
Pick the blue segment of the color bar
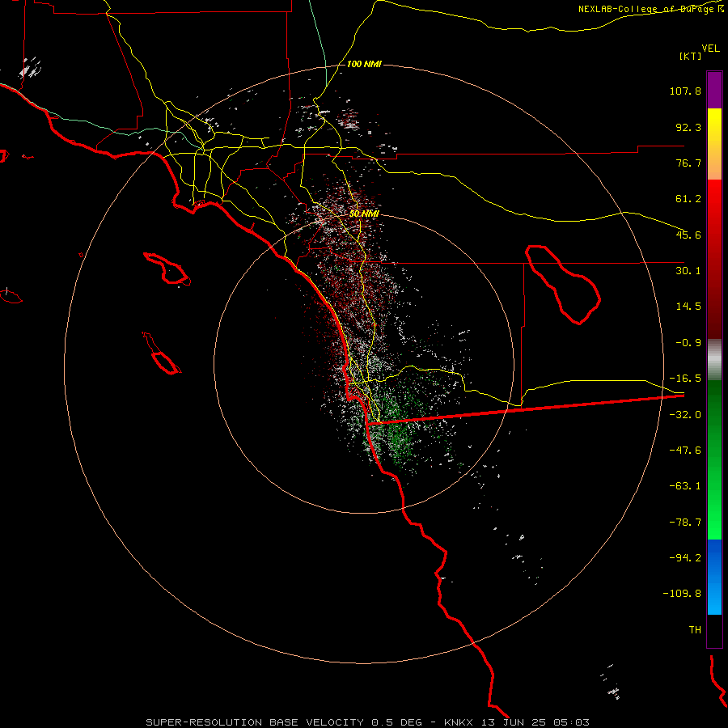(714, 577)
